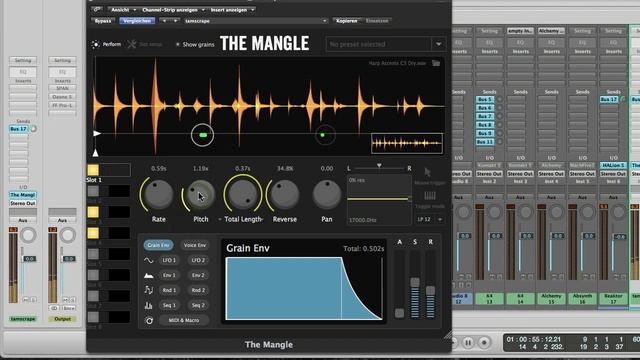Viewport: 640px width, 360px height.
Task: Open the Perform view icon
Action: [x=96, y=44]
